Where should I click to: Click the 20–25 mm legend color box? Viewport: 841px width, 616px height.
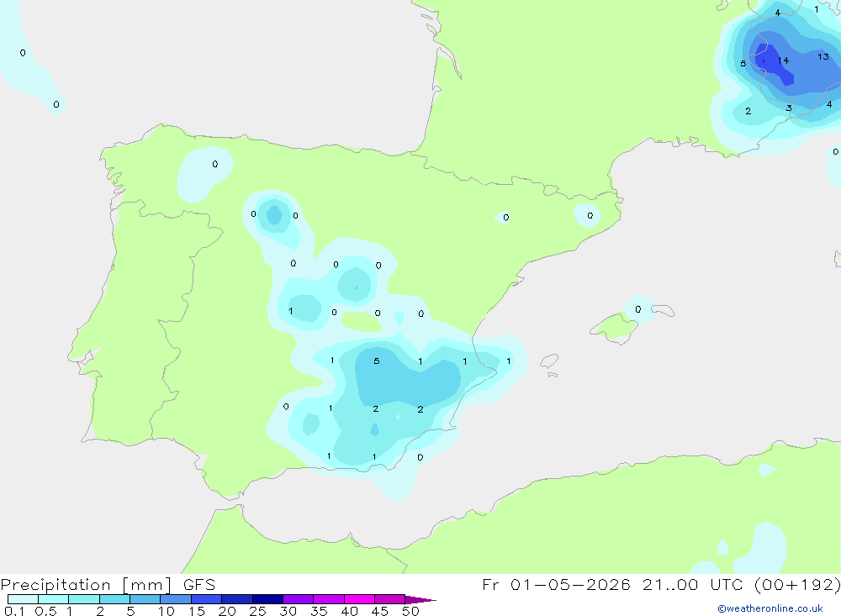click(237, 599)
